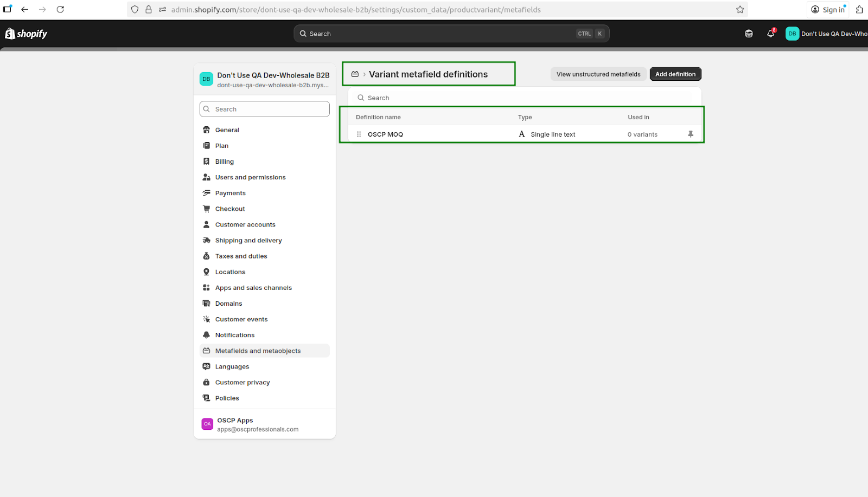
Task: Click the metafields breadcrumb icon
Action: click(355, 74)
